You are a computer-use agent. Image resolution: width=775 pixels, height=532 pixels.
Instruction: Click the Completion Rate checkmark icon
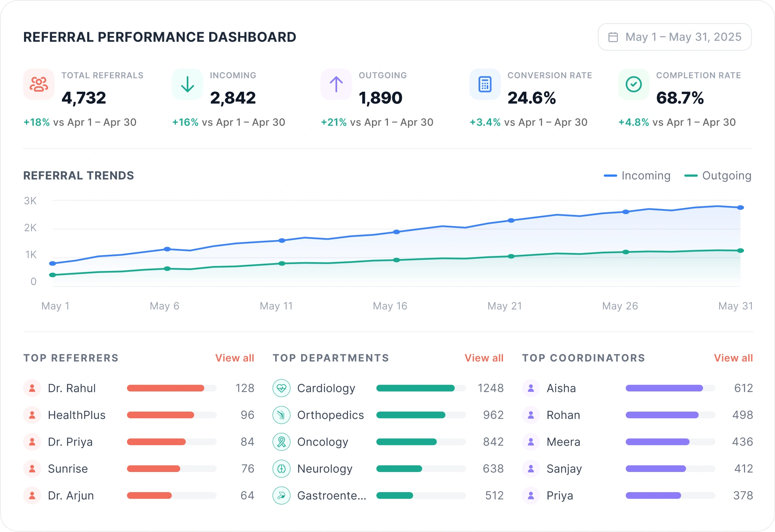634,84
